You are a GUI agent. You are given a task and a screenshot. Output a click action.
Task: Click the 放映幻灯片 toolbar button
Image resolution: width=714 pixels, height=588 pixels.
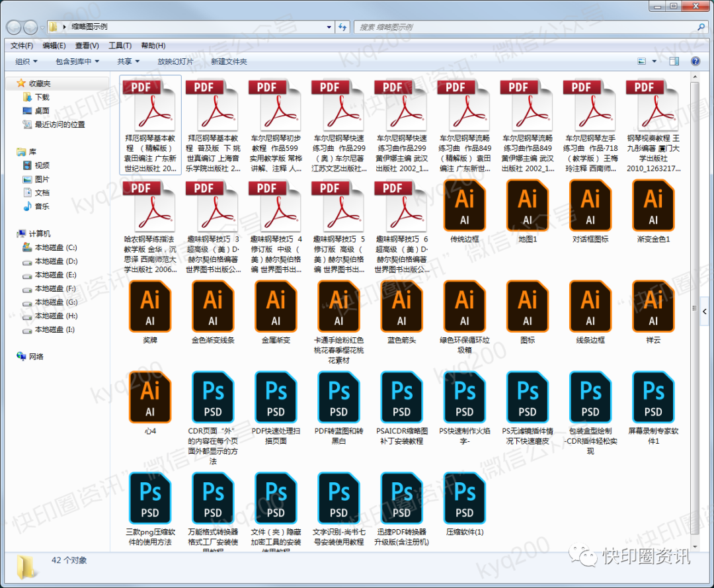click(x=175, y=62)
